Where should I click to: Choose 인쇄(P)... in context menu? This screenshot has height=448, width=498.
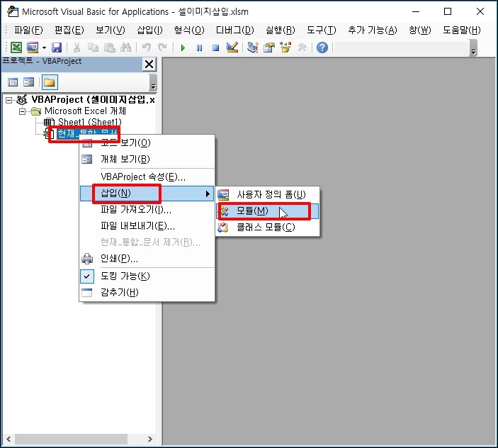[147, 259]
